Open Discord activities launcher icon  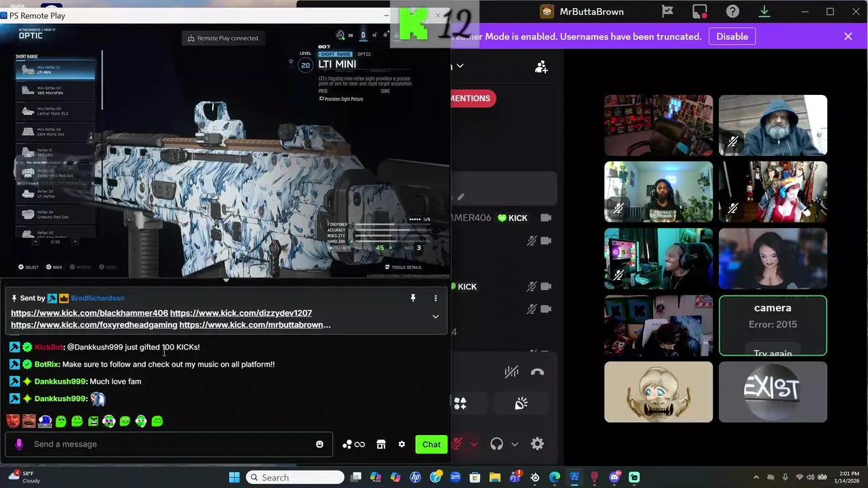(x=460, y=403)
